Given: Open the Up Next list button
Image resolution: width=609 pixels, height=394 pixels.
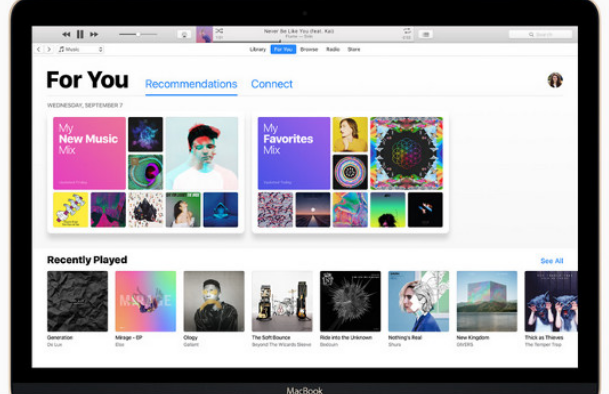Looking at the screenshot, I should click(x=426, y=35).
